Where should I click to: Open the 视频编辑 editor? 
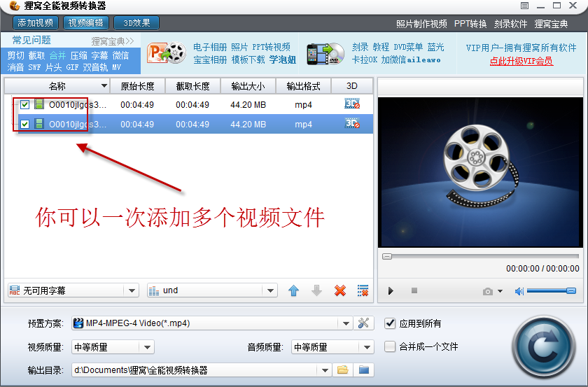(86, 23)
